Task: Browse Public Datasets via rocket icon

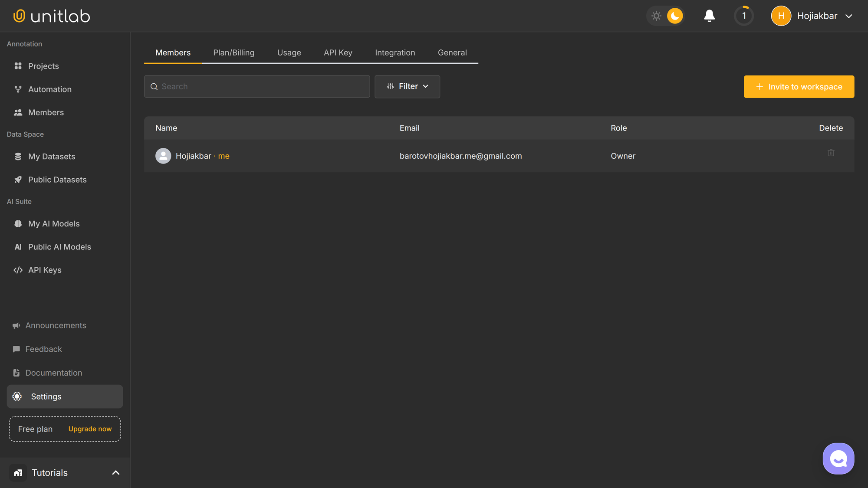Action: (x=18, y=180)
